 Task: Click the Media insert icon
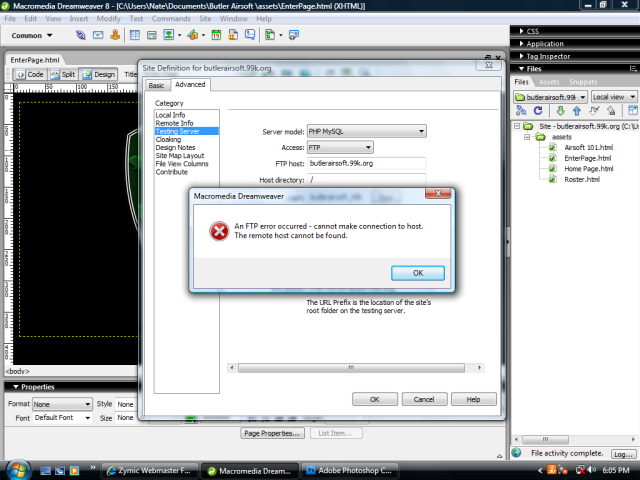click(x=193, y=35)
